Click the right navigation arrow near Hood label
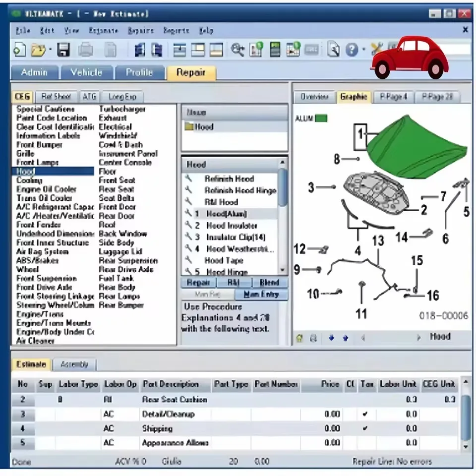 pyautogui.click(x=419, y=338)
